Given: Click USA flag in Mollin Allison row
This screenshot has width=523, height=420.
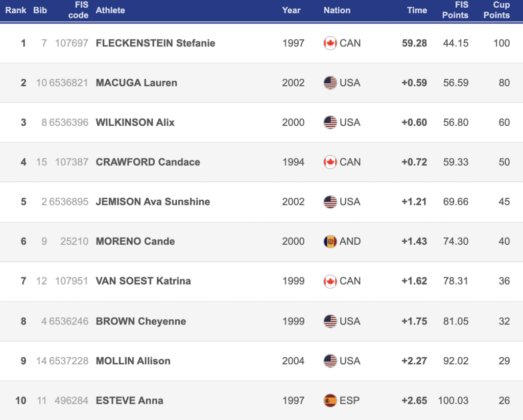Looking at the screenshot, I should pyautogui.click(x=330, y=361).
